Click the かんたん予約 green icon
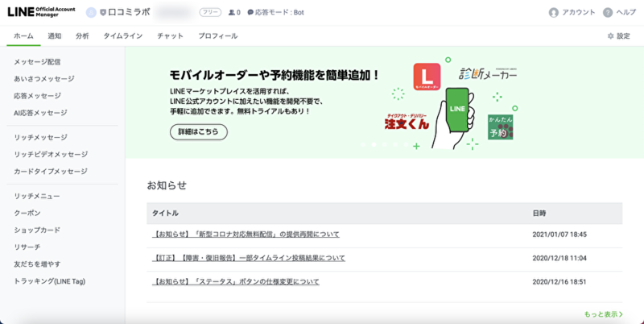Image resolution: width=644 pixels, height=324 pixels. [x=500, y=127]
